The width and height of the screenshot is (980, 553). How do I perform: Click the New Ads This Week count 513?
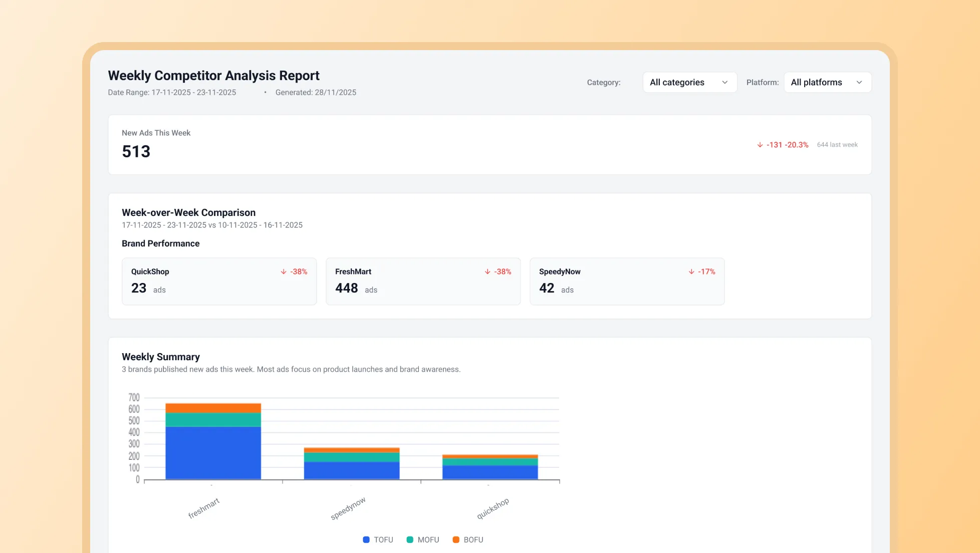pos(136,151)
